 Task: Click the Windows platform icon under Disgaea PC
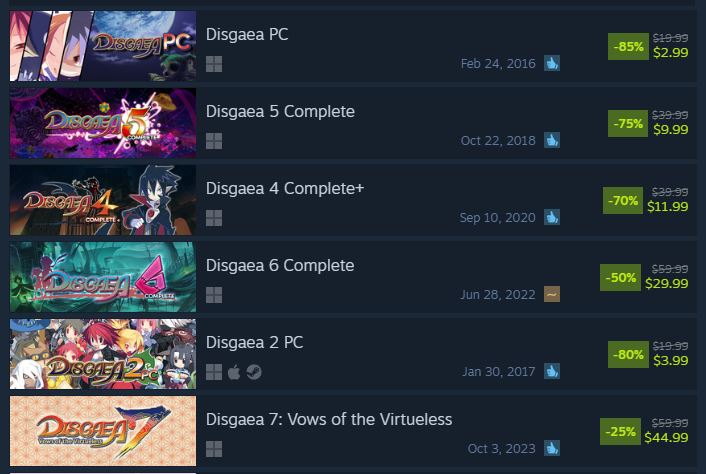214,64
